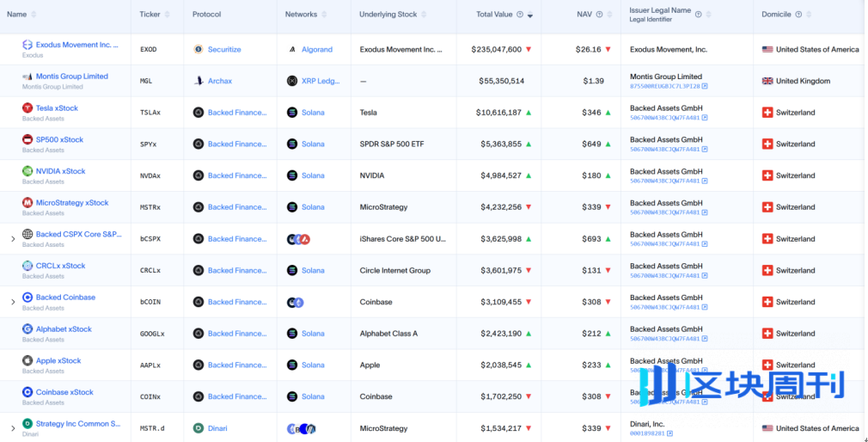The image size is (868, 442).
Task: Click the Solana icon in Tesla row
Action: (x=292, y=113)
